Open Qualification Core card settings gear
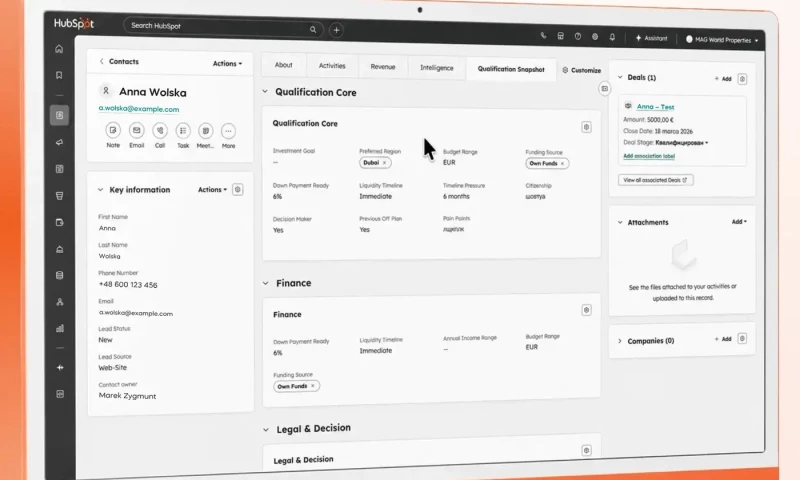Viewport: 800px width, 480px height. click(586, 127)
